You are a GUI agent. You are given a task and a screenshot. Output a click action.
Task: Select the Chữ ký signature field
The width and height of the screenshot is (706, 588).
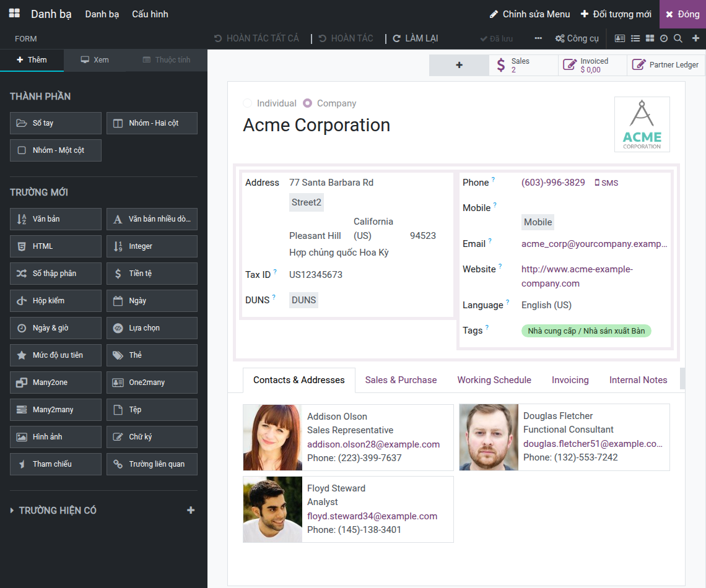[152, 437]
